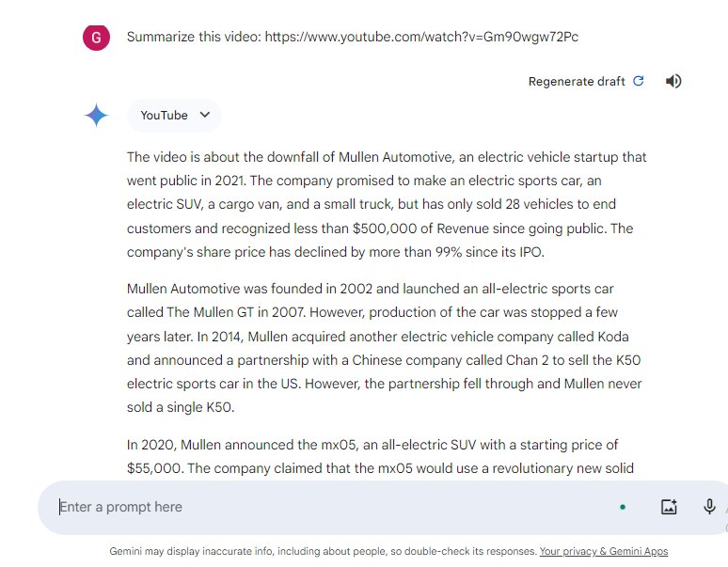This screenshot has height=567, width=728.
Task: Click the YouTube extension label
Action: click(x=164, y=115)
